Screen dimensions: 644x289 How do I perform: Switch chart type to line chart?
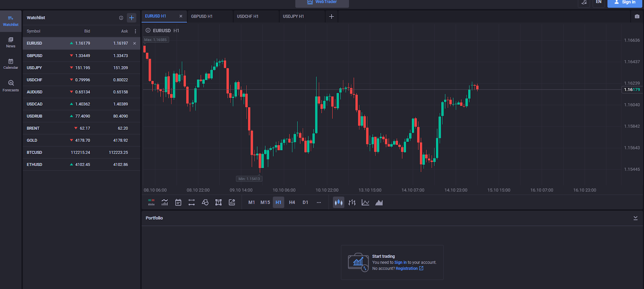[365, 202]
